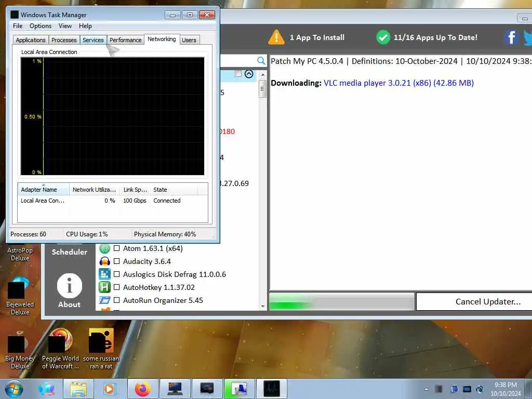Click the CPU Usage status bar entry
Viewport: 532px width, 399px height.
(x=87, y=234)
